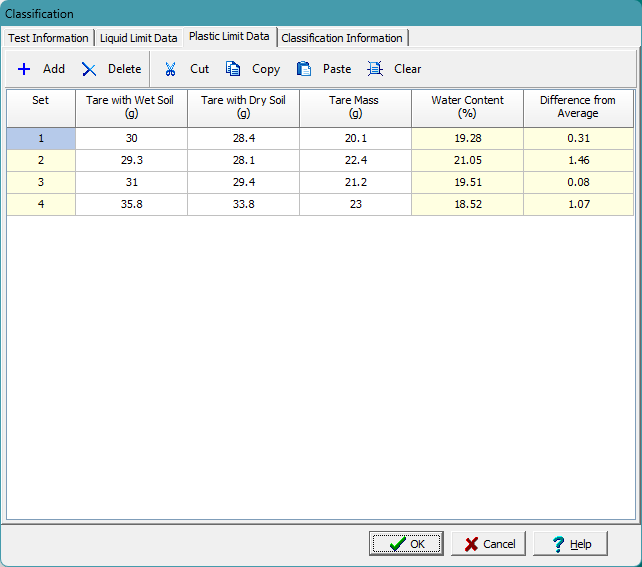Select the Plastic Limit Data tab
Image resolution: width=642 pixels, height=567 pixels.
coord(229,37)
